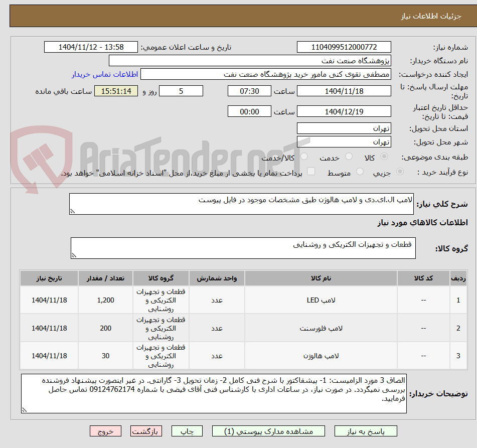Click the remaining time field 15:51:14

coord(116,91)
